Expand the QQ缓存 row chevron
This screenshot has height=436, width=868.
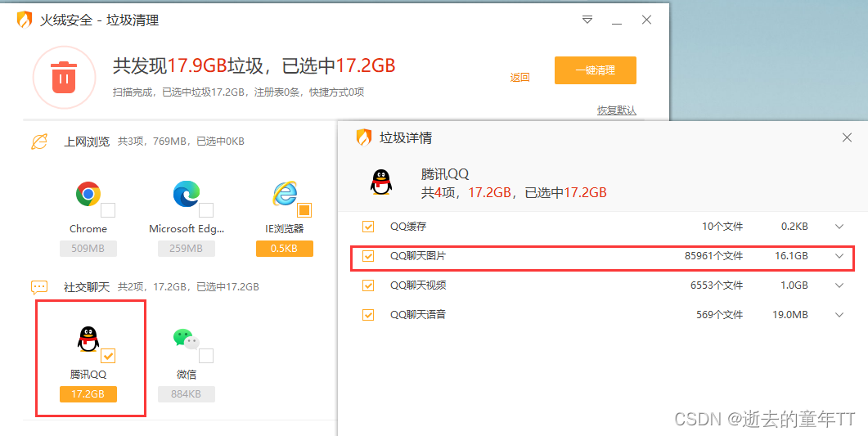coord(839,227)
